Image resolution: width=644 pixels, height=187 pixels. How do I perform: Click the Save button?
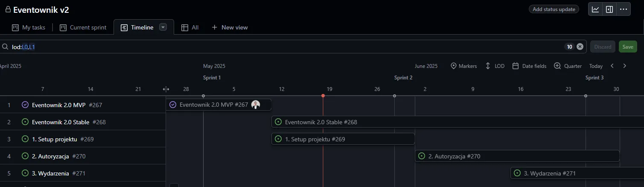click(627, 47)
